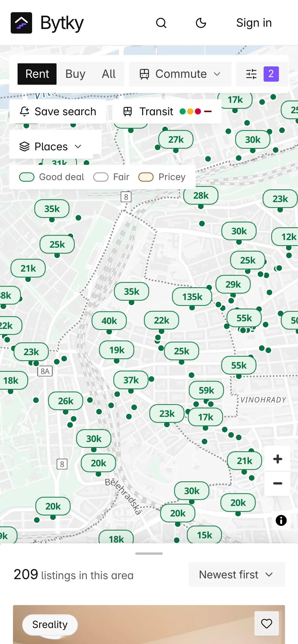Screen dimensions: 298x644
Task: Click the red transit line dot
Action: click(x=198, y=111)
